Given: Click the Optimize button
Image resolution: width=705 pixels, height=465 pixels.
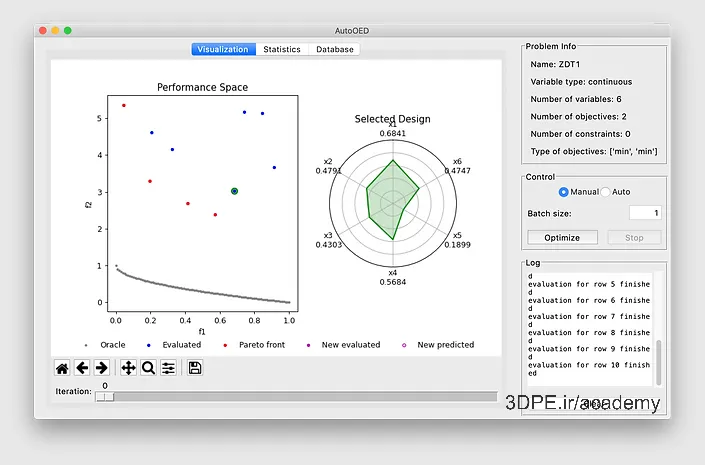Looking at the screenshot, I should pos(562,237).
